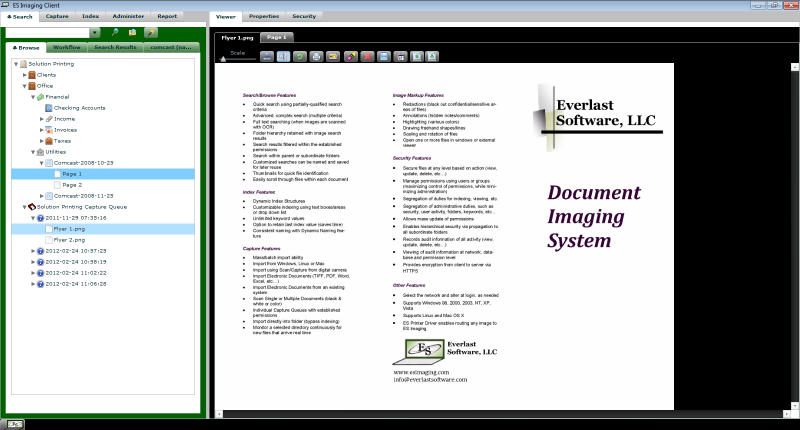Click the Taxes briefcase icon
This screenshot has height=430, width=800.
(49, 141)
